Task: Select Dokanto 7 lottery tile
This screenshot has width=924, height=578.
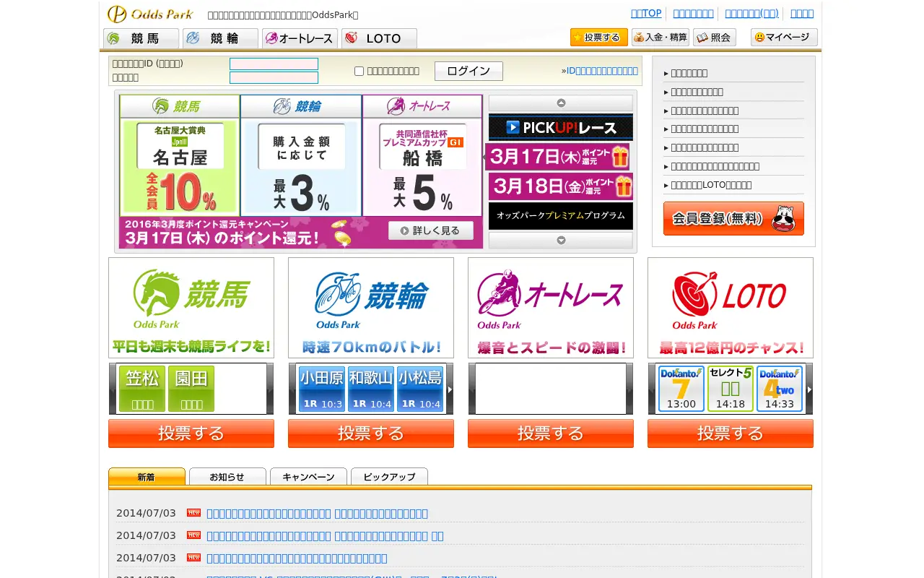Action: click(681, 389)
